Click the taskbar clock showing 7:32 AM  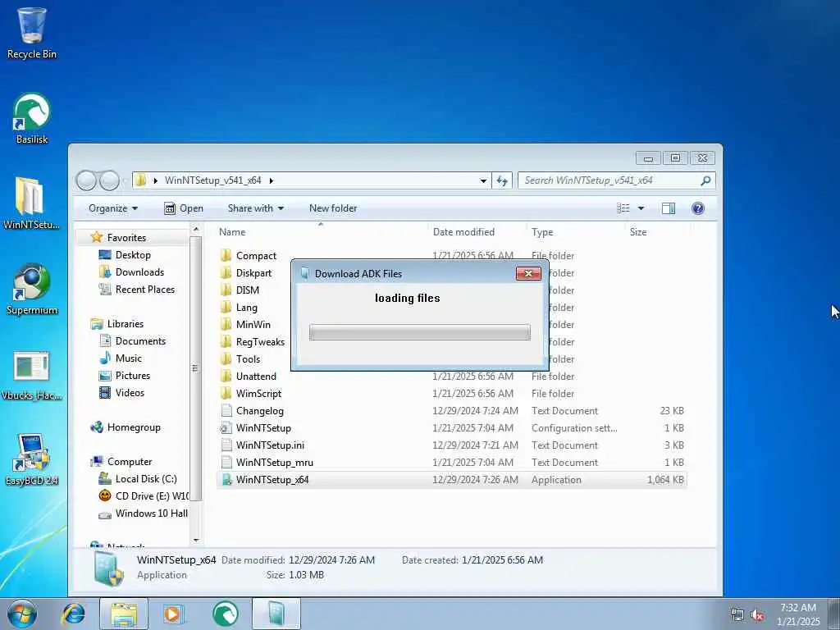click(x=798, y=614)
